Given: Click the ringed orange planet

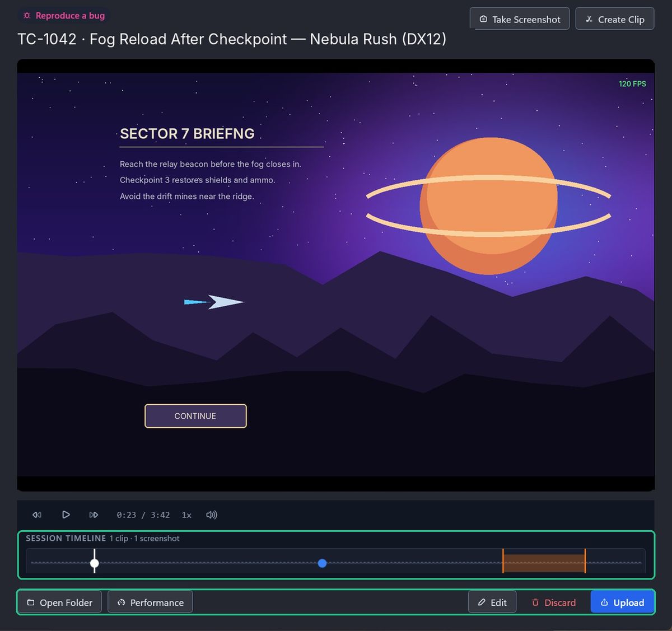Looking at the screenshot, I should (488, 205).
